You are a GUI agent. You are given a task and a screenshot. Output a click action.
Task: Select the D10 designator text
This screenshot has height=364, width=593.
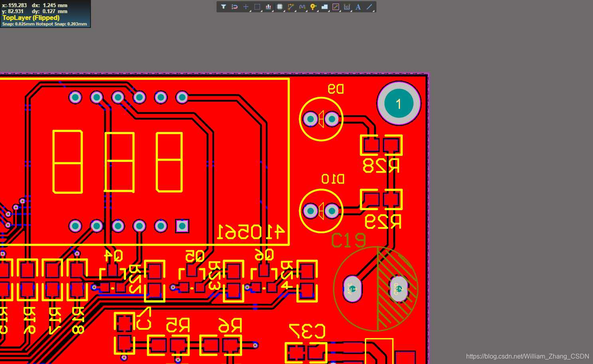[333, 179]
